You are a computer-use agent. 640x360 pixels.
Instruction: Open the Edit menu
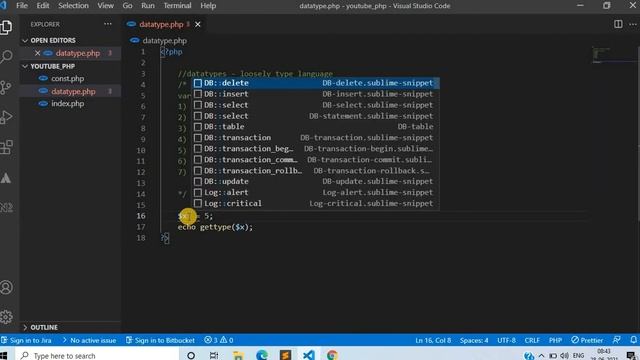[43, 6]
